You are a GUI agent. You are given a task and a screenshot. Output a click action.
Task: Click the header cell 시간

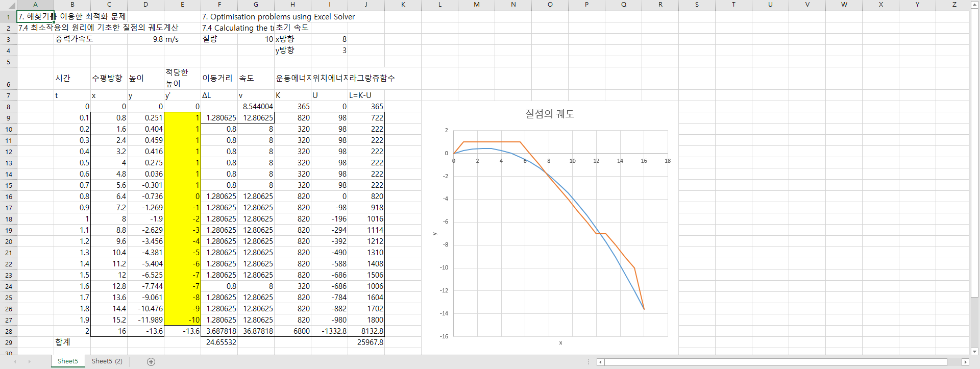72,79
